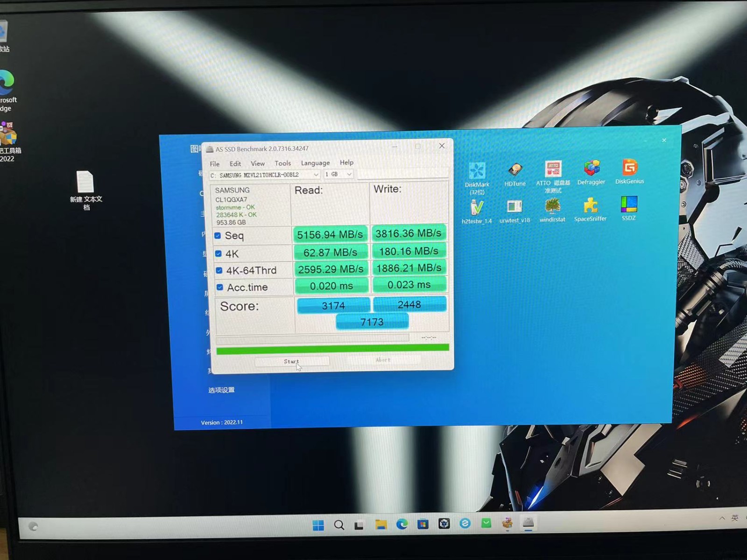This screenshot has height=560, width=747.
Task: Open the Tools menu
Action: (x=282, y=163)
